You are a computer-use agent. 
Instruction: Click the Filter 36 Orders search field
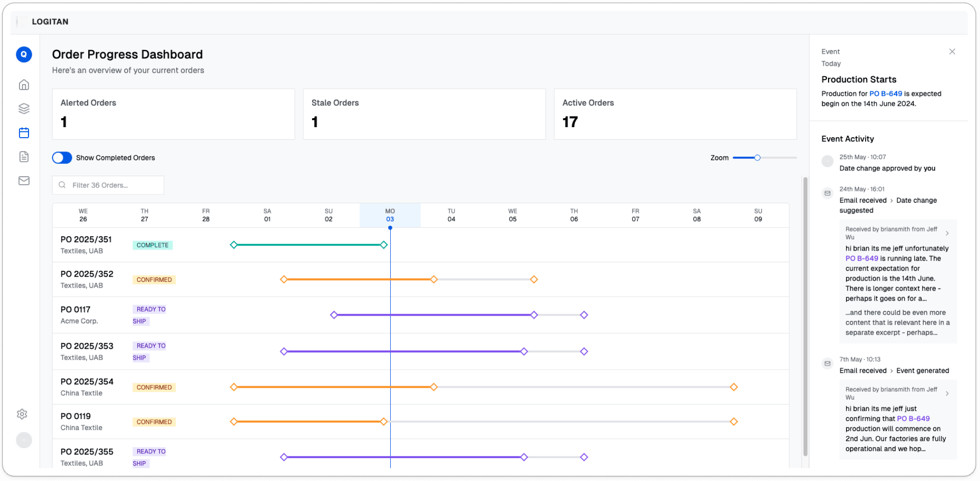tap(108, 185)
